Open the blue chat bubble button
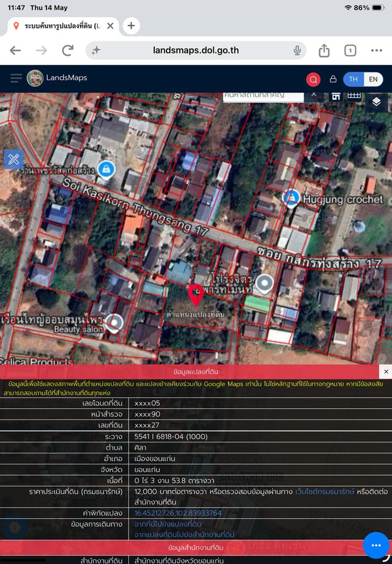The height and width of the screenshot is (564, 392). click(x=376, y=545)
